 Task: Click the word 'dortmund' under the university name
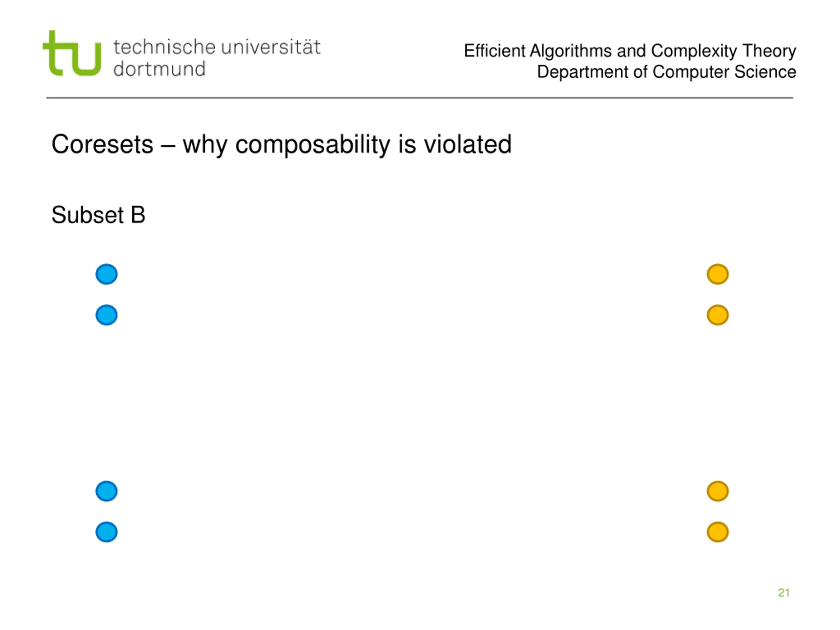pos(159,69)
